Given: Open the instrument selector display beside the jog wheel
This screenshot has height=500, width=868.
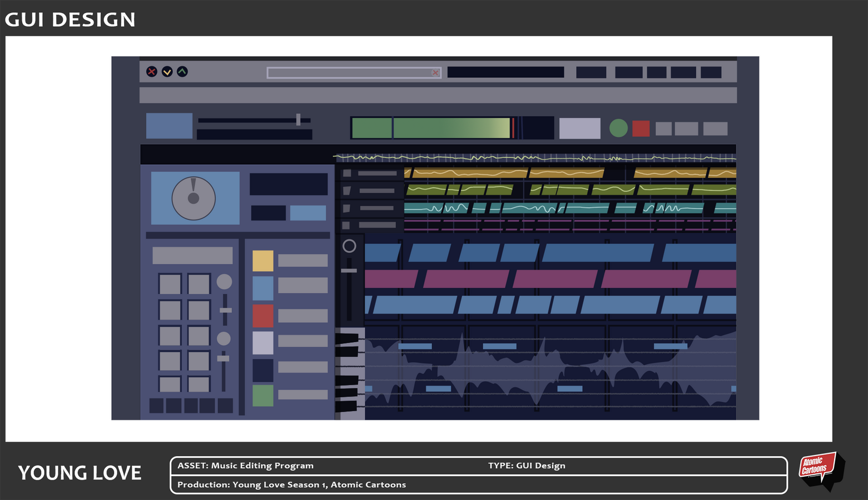Looking at the screenshot, I should coord(289,184).
